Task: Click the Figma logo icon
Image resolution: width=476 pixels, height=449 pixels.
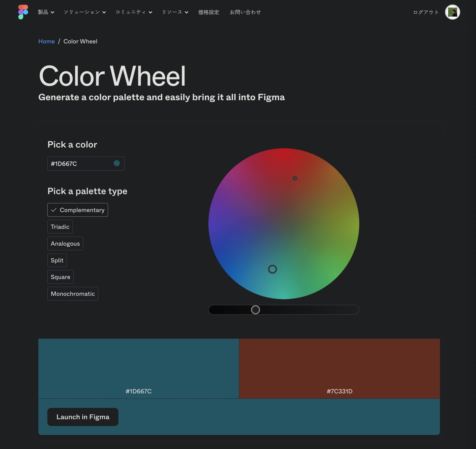Action: click(23, 12)
